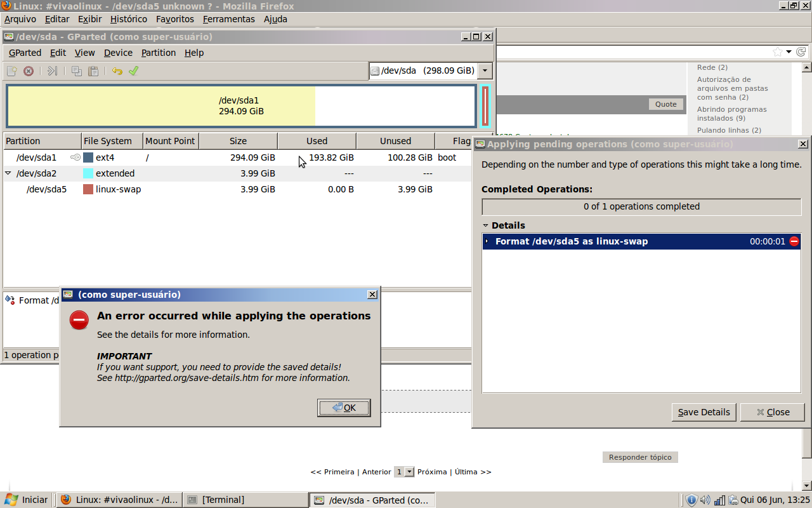The width and height of the screenshot is (812, 508).
Task: Click the clipboard manager tray icon
Action: [733, 500]
